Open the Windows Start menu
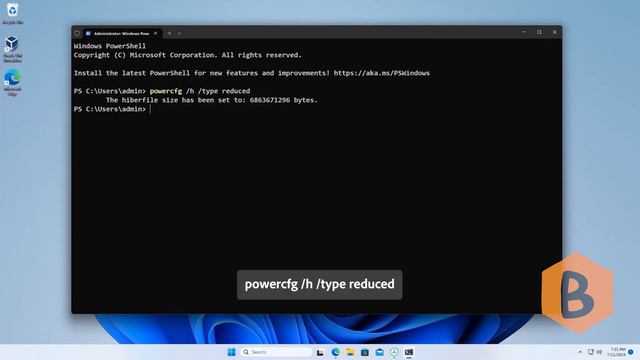The width and height of the screenshot is (640, 360). [x=231, y=352]
